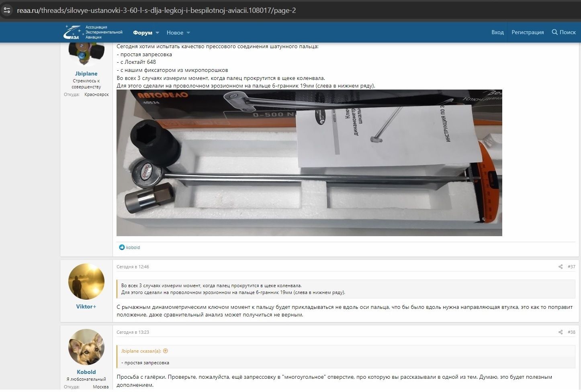The height and width of the screenshot is (392, 581).
Task: Open the Форум menu item
Action: [x=143, y=33]
